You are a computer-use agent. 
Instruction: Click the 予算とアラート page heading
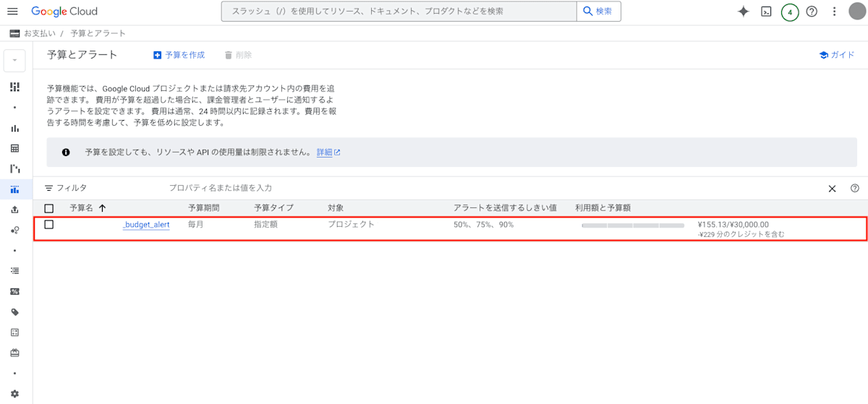point(82,55)
